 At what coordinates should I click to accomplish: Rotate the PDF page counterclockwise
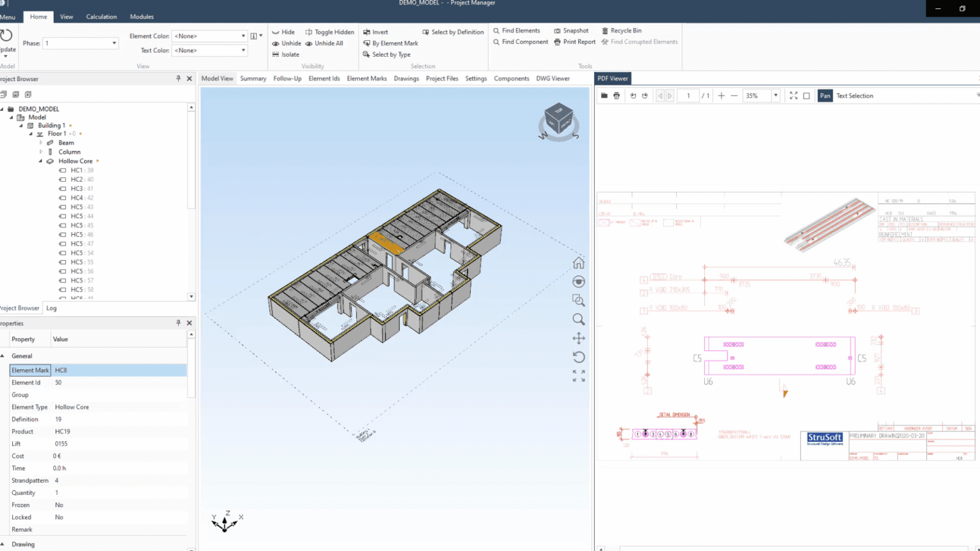[x=632, y=95]
